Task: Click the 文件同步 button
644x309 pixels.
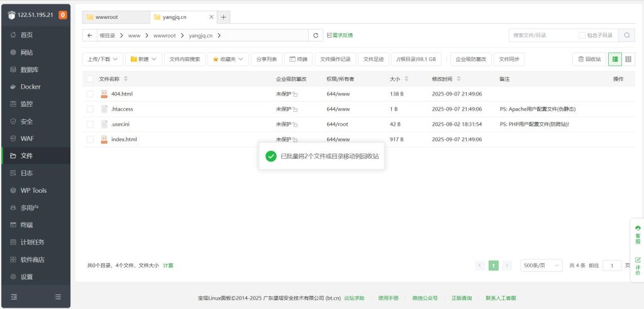Action: (509, 59)
